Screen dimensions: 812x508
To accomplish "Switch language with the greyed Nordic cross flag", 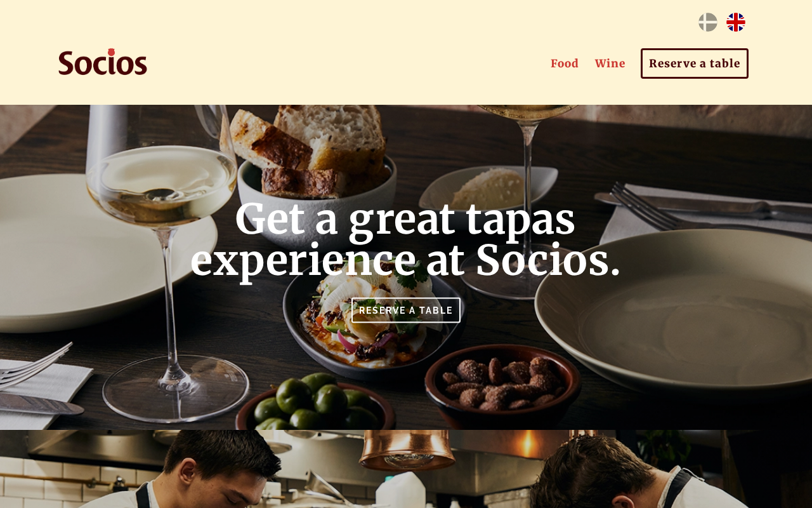I will [708, 22].
